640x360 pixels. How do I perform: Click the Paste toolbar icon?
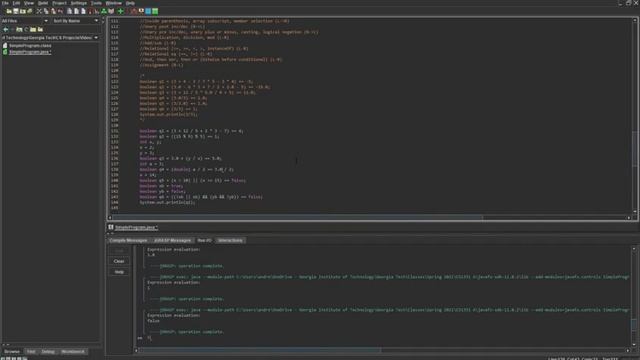point(53,11)
